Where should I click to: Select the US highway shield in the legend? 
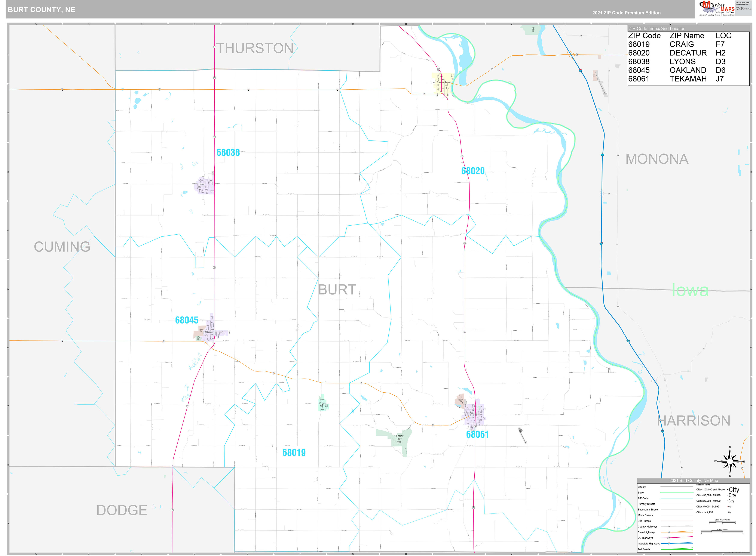click(x=669, y=538)
